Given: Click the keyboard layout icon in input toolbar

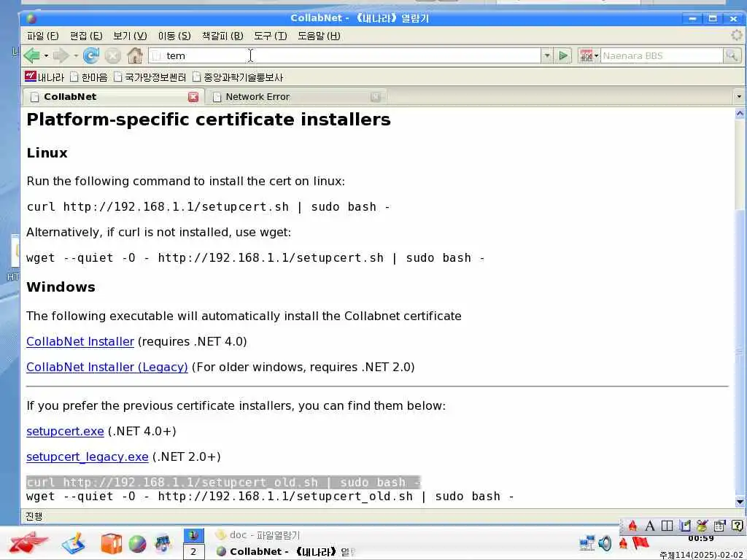Looking at the screenshot, I should [x=719, y=526].
